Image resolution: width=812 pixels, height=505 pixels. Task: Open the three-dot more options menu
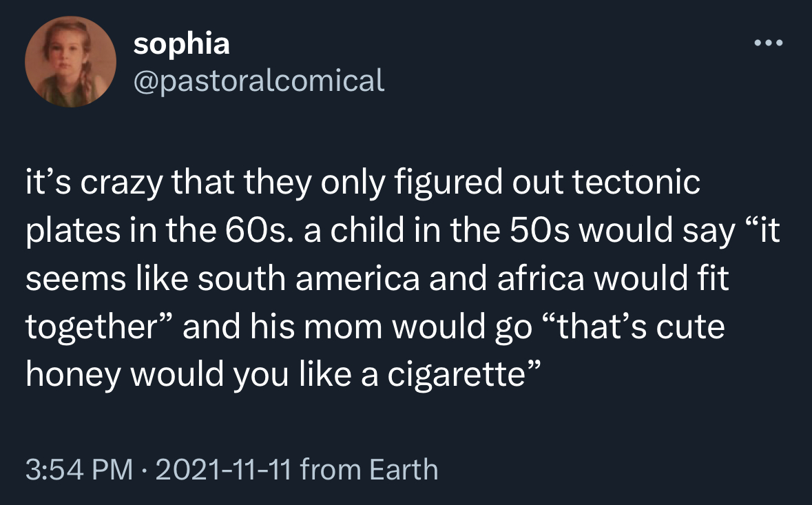pyautogui.click(x=769, y=43)
